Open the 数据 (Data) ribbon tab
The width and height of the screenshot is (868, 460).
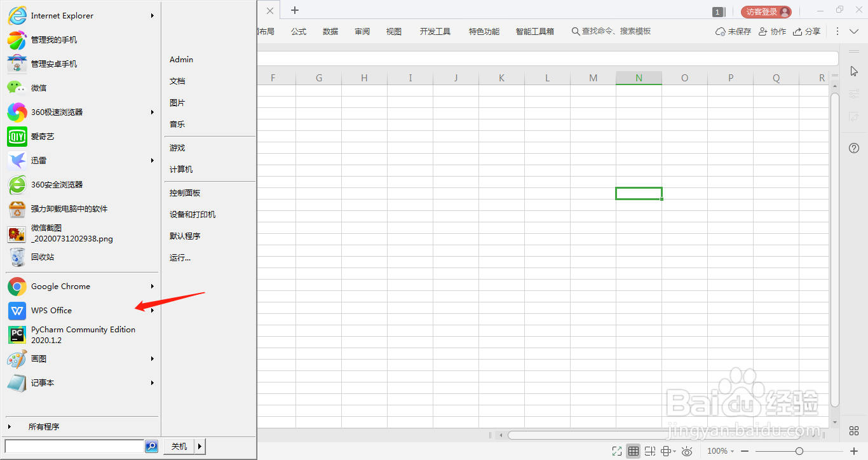pos(330,31)
